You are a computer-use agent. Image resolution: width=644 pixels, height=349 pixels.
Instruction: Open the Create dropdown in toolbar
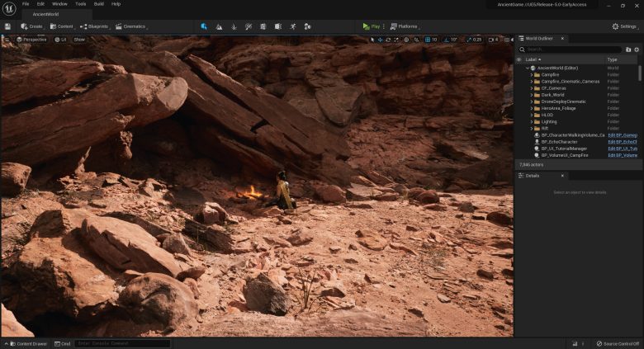32,26
